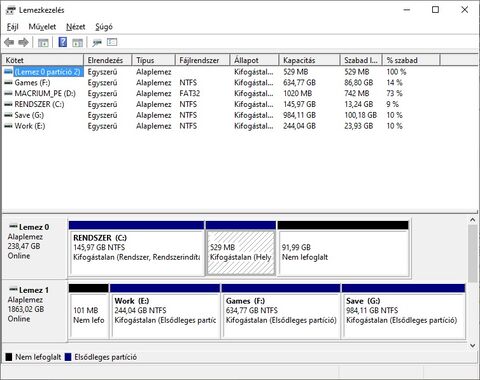
Task: Select the 91,99 GB unallocated space block
Action: 343,248
